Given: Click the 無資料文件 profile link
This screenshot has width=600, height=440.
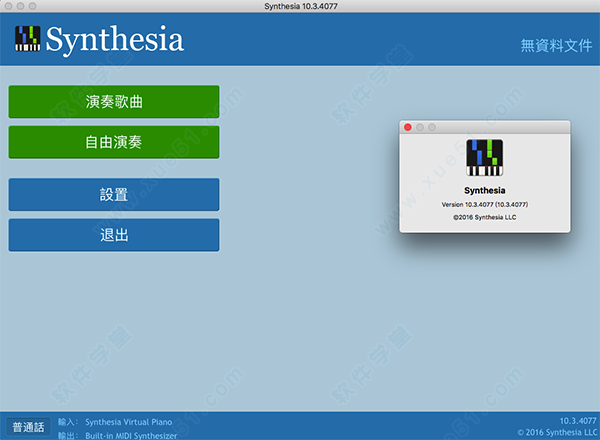Looking at the screenshot, I should click(556, 46).
